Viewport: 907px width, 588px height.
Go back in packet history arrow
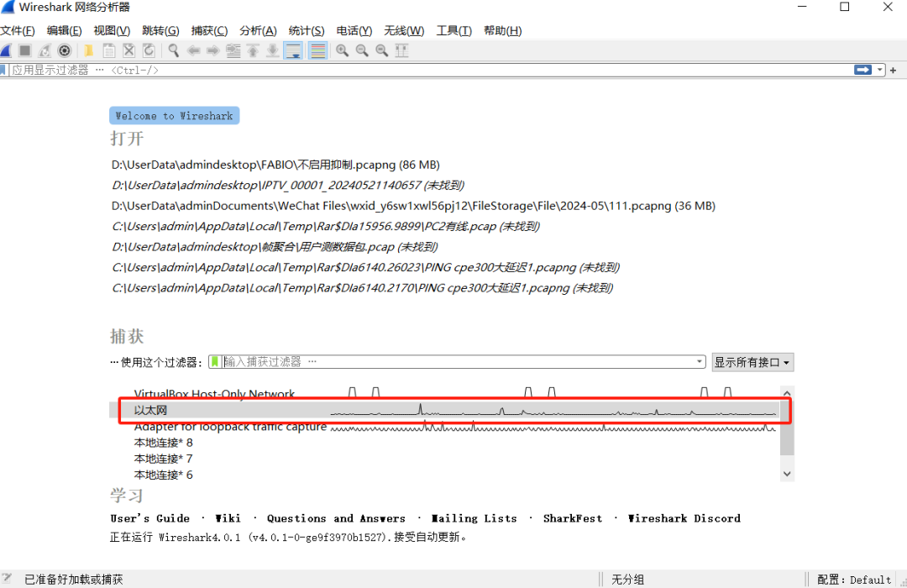click(194, 51)
